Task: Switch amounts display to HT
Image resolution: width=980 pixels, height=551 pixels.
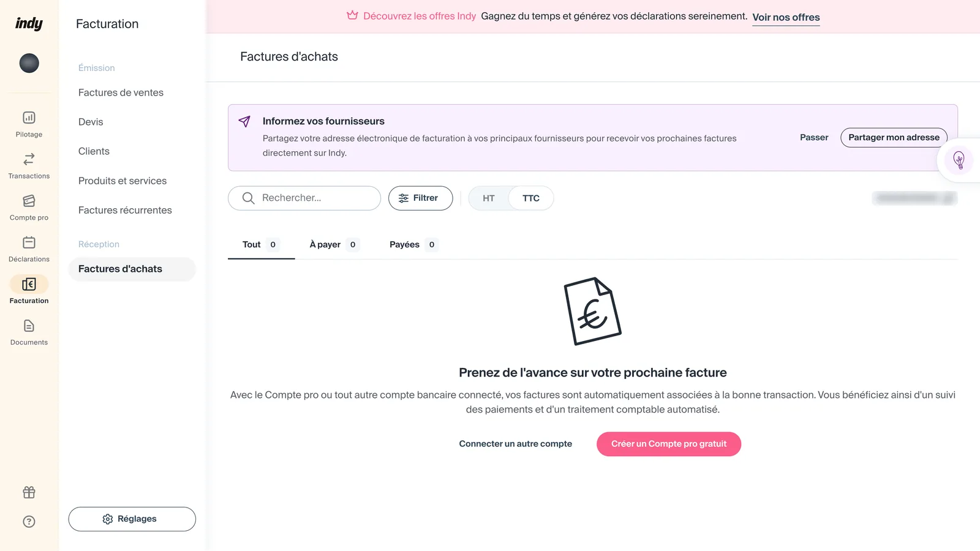Action: 489,198
